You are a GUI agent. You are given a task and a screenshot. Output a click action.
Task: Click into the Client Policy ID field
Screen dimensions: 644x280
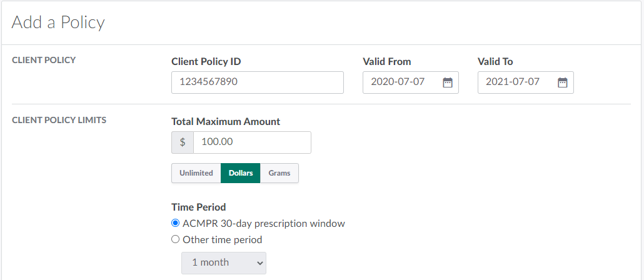pyautogui.click(x=257, y=82)
